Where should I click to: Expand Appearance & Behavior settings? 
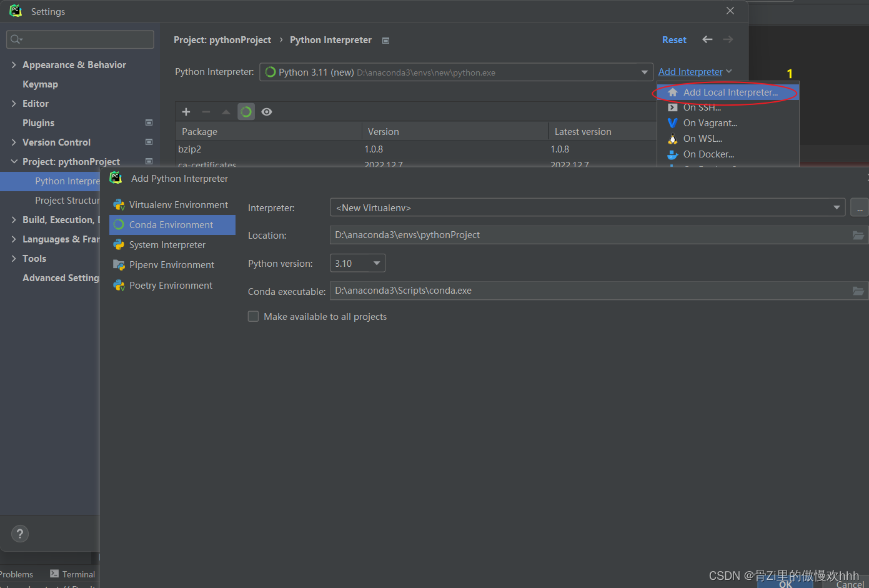point(14,65)
